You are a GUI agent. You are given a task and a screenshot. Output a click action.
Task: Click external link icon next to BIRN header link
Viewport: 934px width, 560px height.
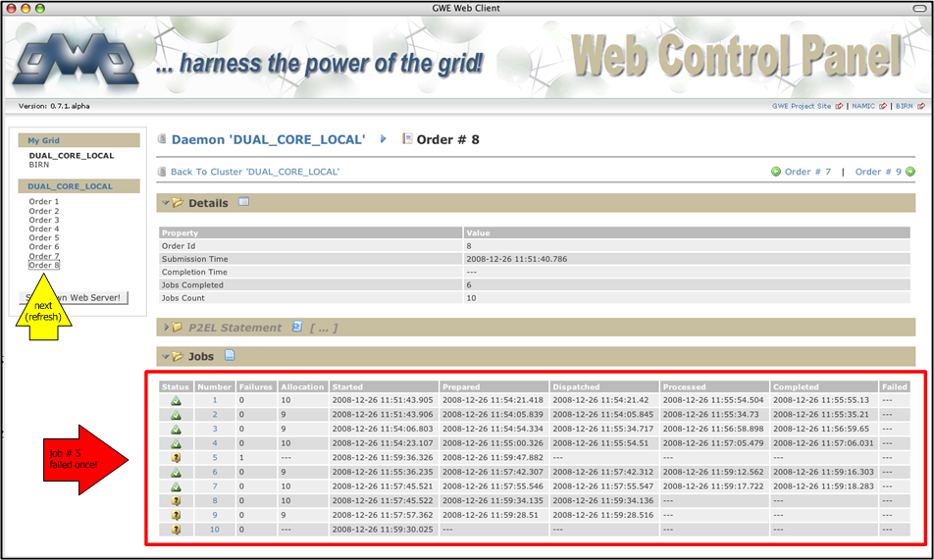coord(921,106)
